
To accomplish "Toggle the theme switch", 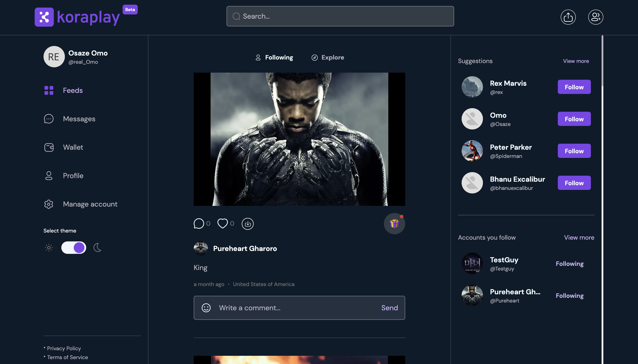I will [74, 247].
